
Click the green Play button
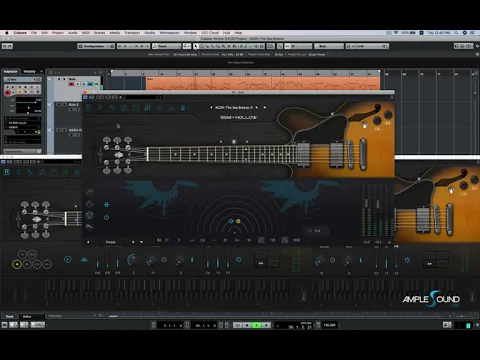(x=257, y=325)
